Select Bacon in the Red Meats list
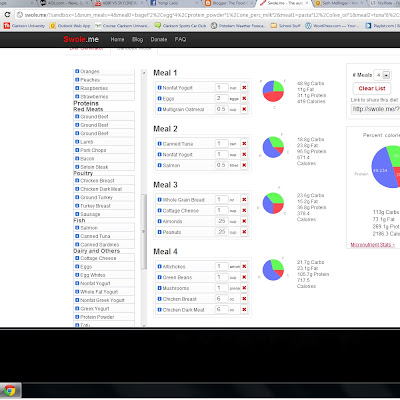 click(104, 158)
